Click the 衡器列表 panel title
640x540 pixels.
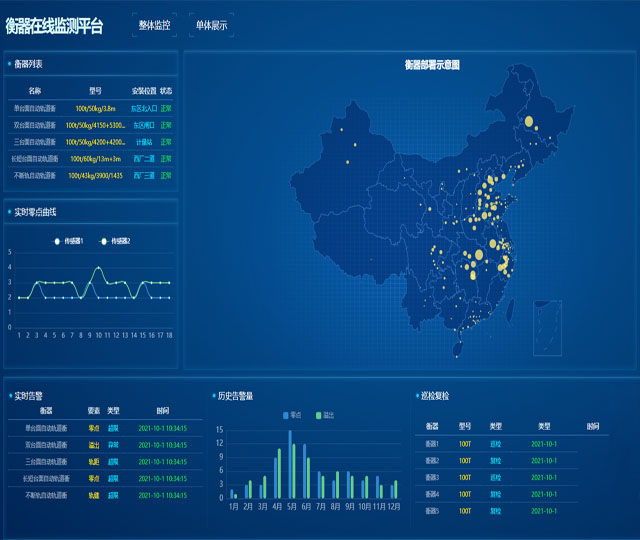[x=27, y=64]
